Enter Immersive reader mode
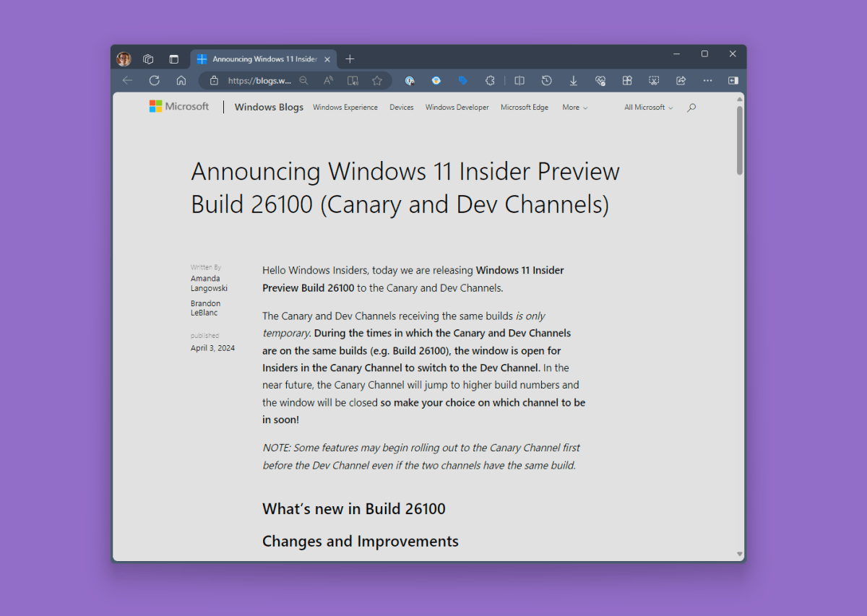 coord(353,80)
